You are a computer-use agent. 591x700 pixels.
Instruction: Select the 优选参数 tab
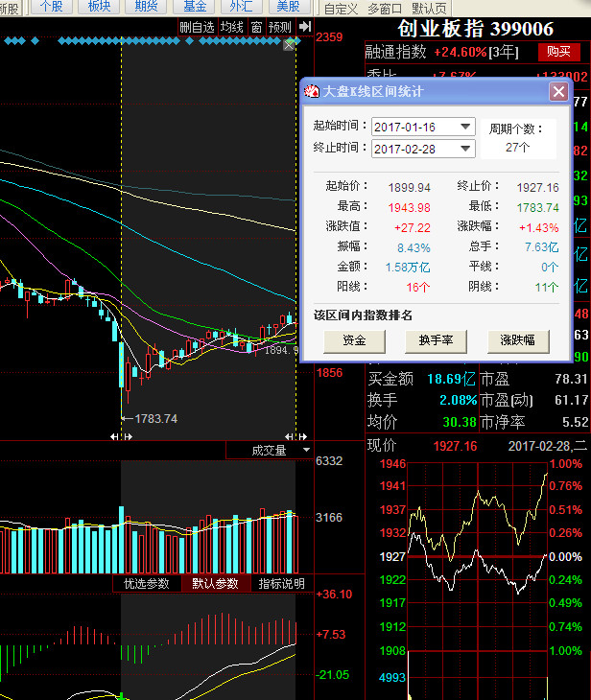[147, 584]
